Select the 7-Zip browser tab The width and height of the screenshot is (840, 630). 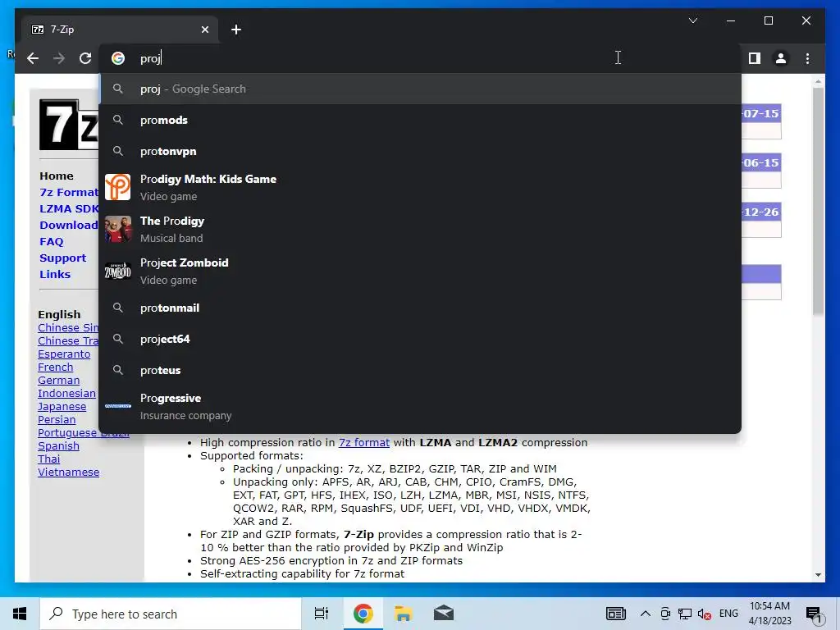point(120,30)
